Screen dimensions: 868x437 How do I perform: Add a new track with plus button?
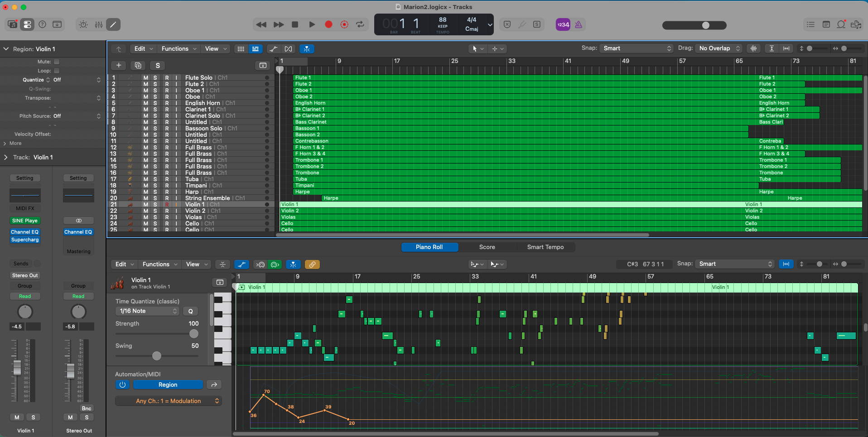119,66
